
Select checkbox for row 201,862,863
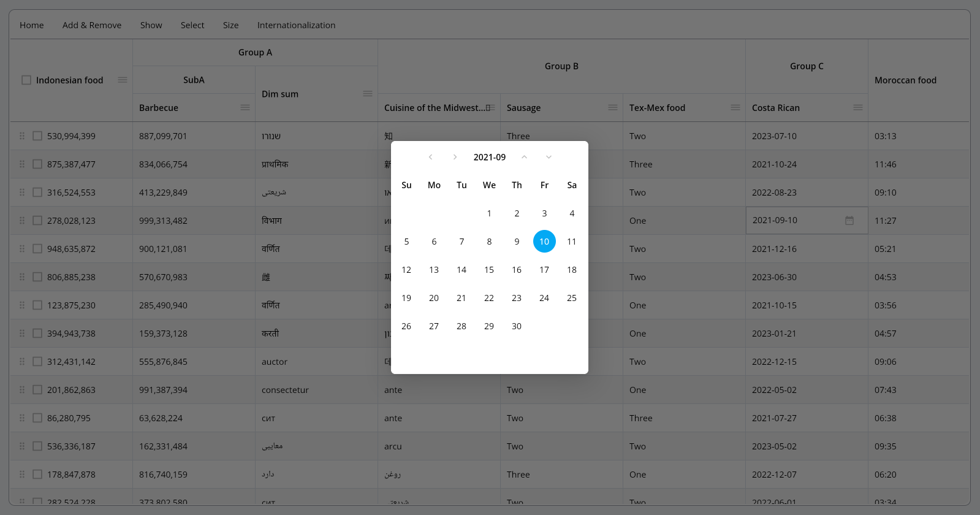click(37, 390)
